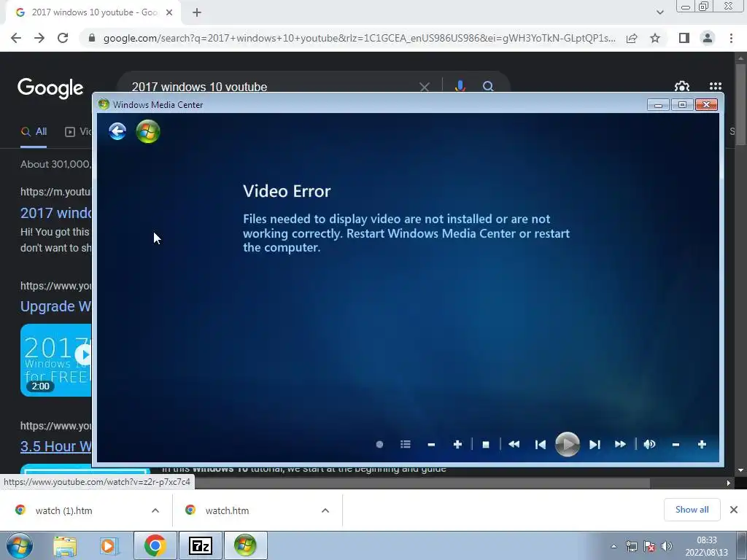The image size is (747, 560).
Task: Select the All results tab
Action: click(34, 132)
